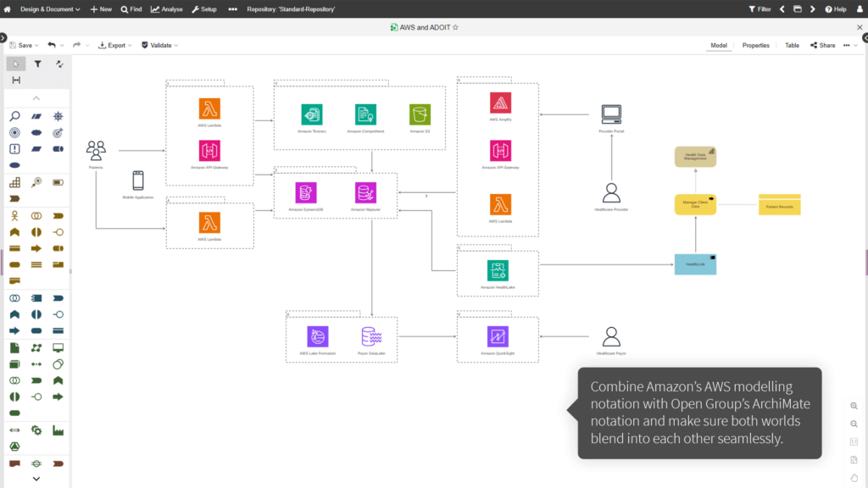The height and width of the screenshot is (488, 868).
Task: Click the Redo arrow in the editor toolbar
Action: click(x=77, y=45)
